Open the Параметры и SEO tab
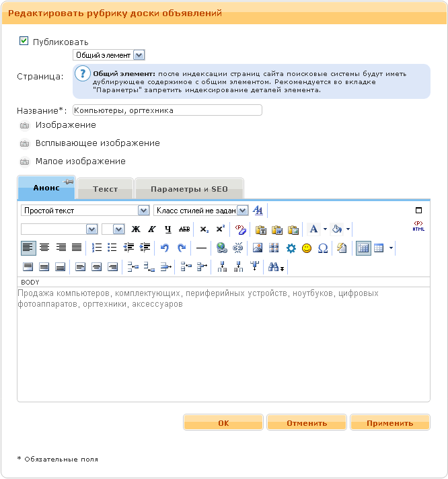Screen dimensions: 448x479 (189, 189)
